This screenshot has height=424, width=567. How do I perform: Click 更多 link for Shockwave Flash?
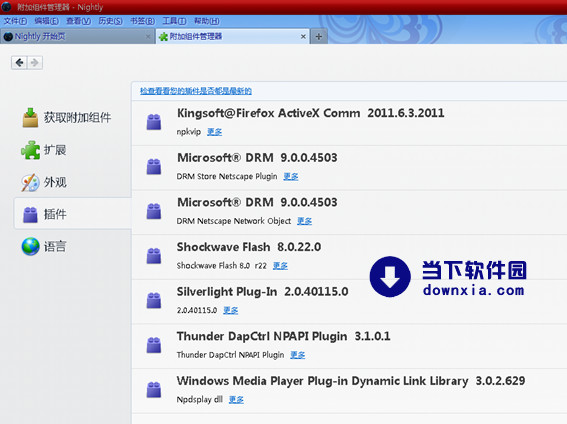(280, 266)
